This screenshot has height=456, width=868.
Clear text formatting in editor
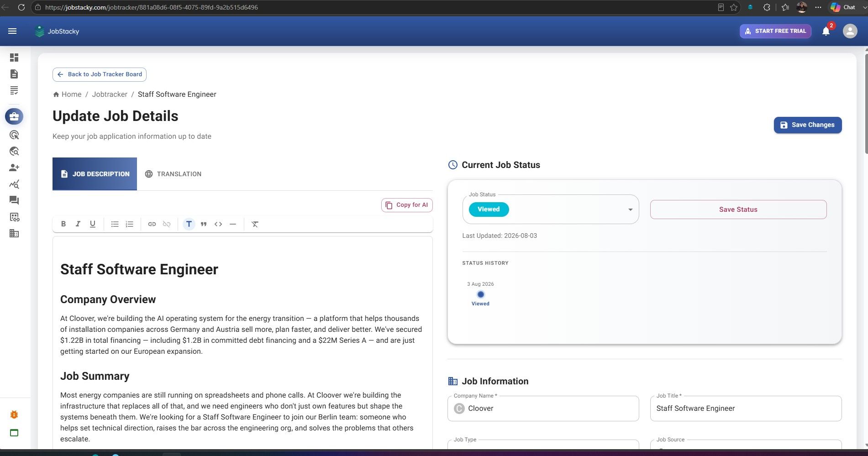coord(255,224)
